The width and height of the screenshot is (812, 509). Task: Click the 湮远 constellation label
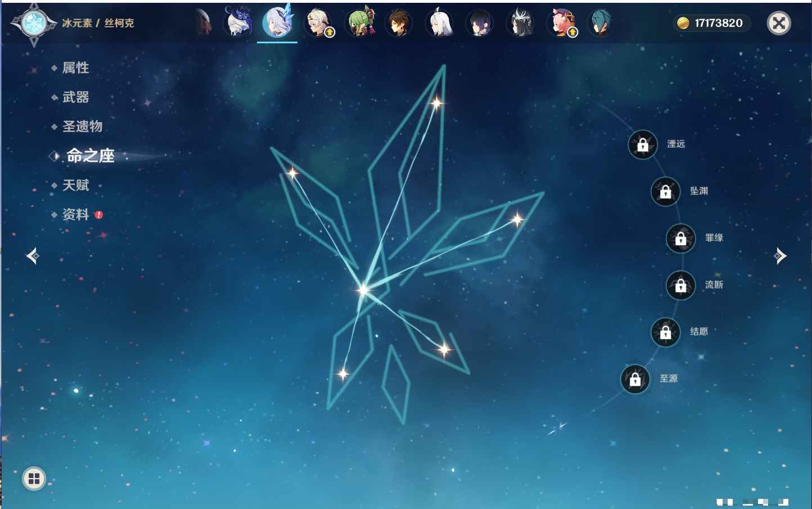[676, 144]
